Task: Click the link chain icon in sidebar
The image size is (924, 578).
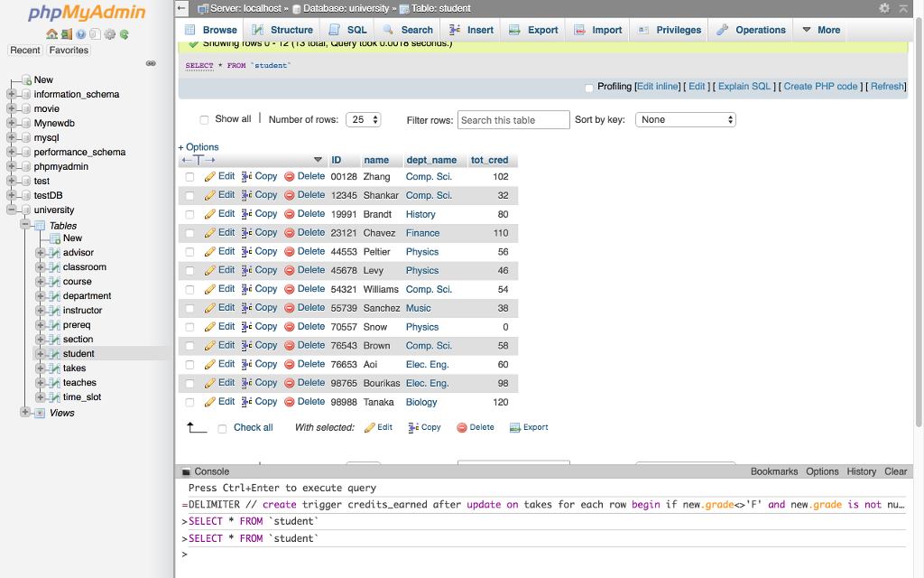Action: (x=151, y=63)
